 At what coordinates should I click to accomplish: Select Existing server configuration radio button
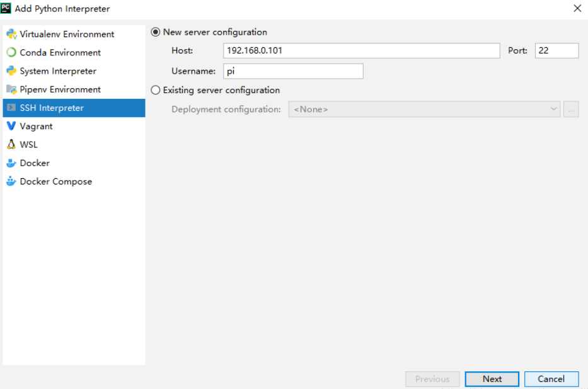155,90
